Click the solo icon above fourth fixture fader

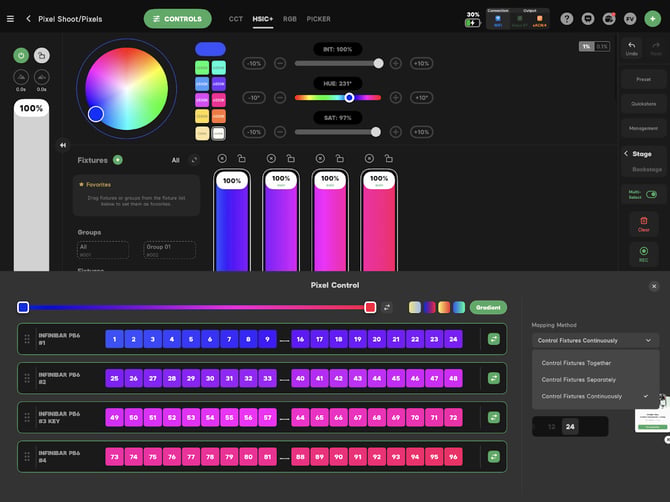[x=369, y=159]
